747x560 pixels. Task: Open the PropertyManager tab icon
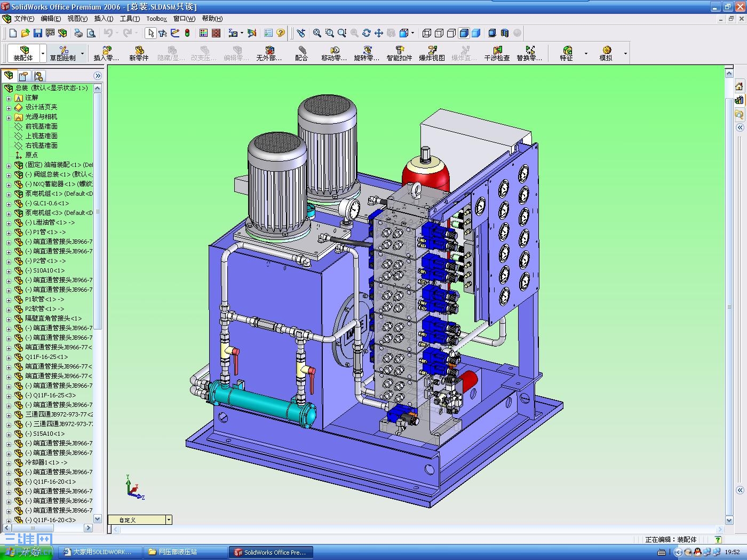(23, 76)
